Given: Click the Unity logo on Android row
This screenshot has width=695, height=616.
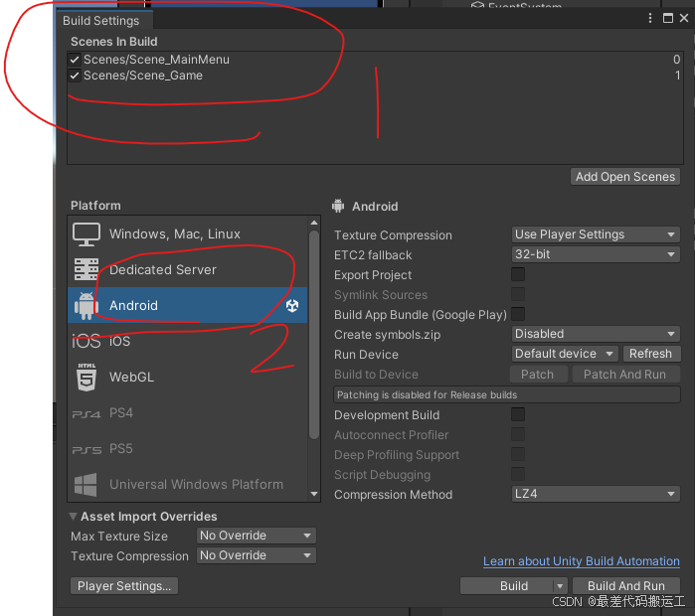Looking at the screenshot, I should click(292, 306).
